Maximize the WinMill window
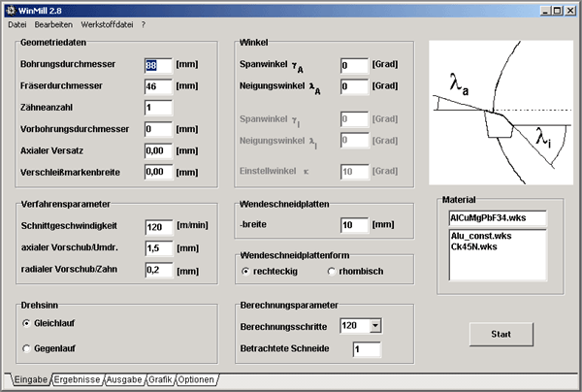The width and height of the screenshot is (582, 392). point(557,11)
